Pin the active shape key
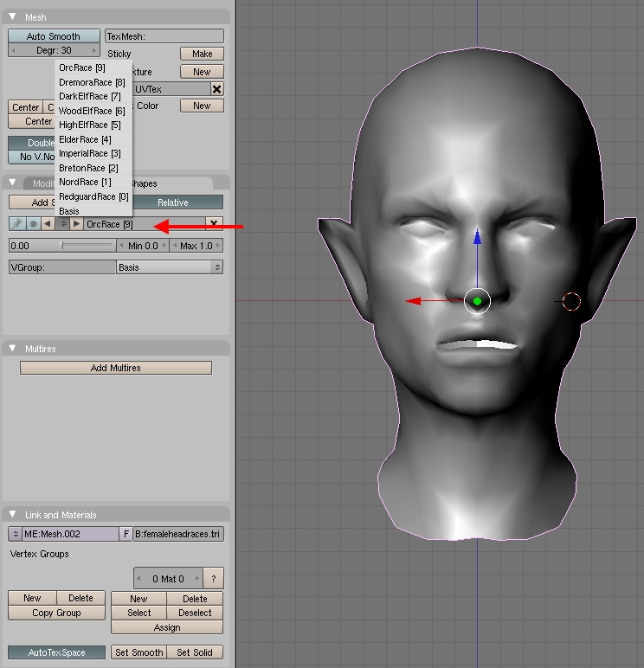Image resolution: width=644 pixels, height=668 pixels. [x=17, y=224]
